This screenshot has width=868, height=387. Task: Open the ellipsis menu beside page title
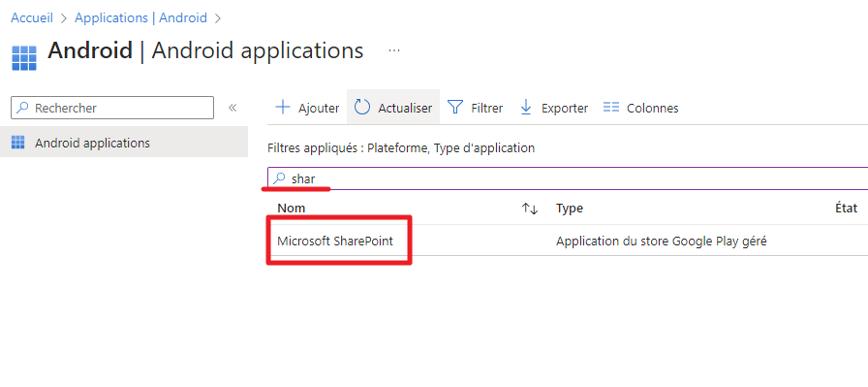[394, 50]
